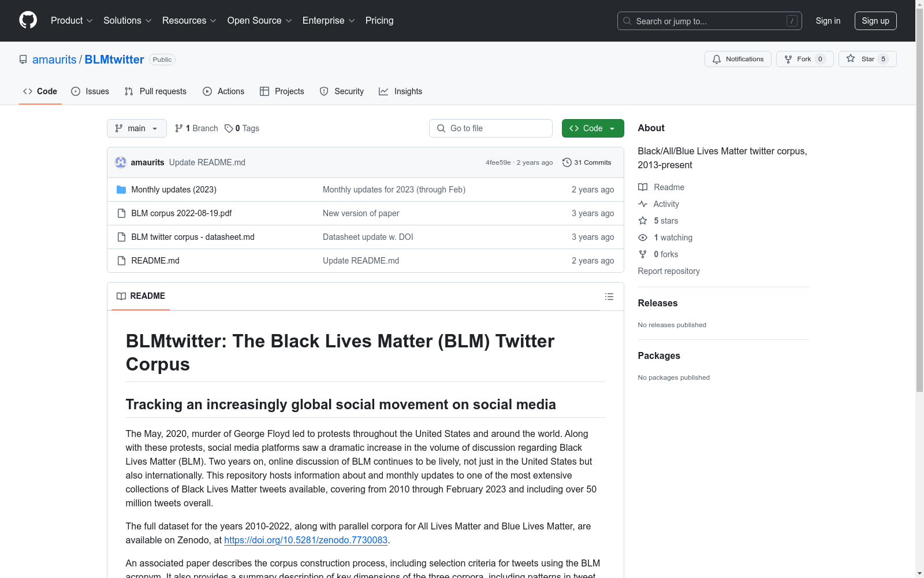Star this repository
924x578 pixels.
867,59
